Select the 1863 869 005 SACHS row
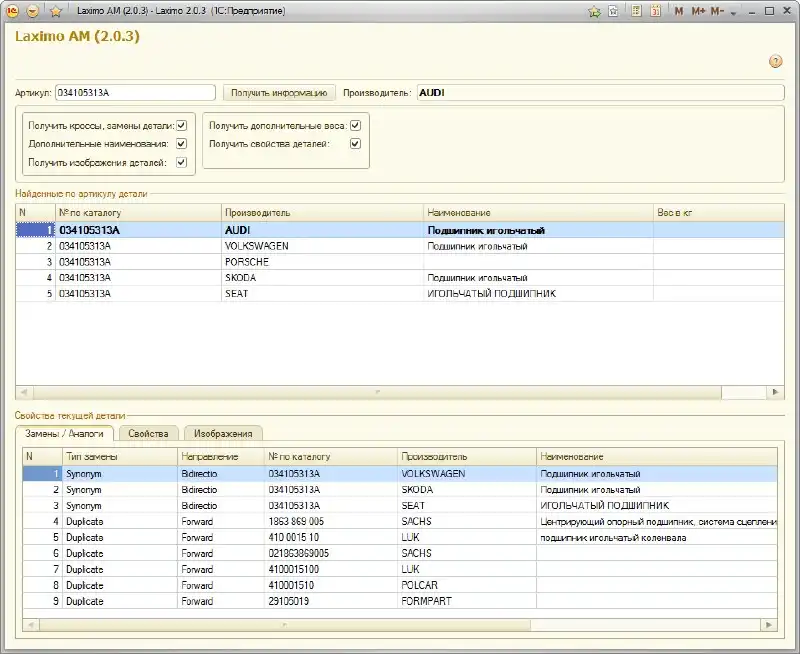 (x=400, y=521)
